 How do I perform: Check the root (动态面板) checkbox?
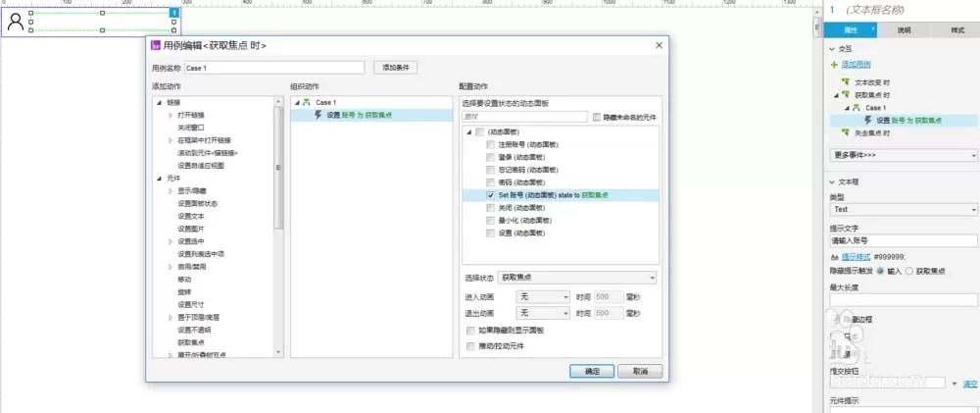(x=480, y=132)
